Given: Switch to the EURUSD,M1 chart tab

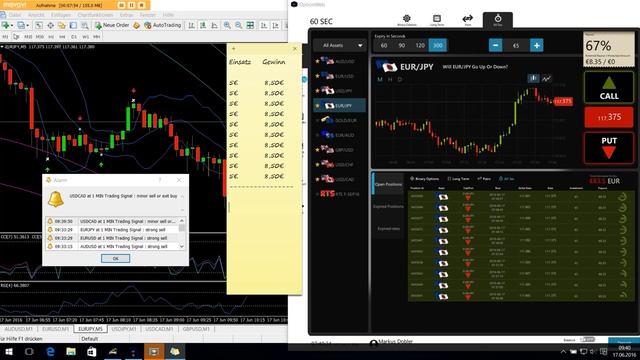Looking at the screenshot, I should pos(56,329).
